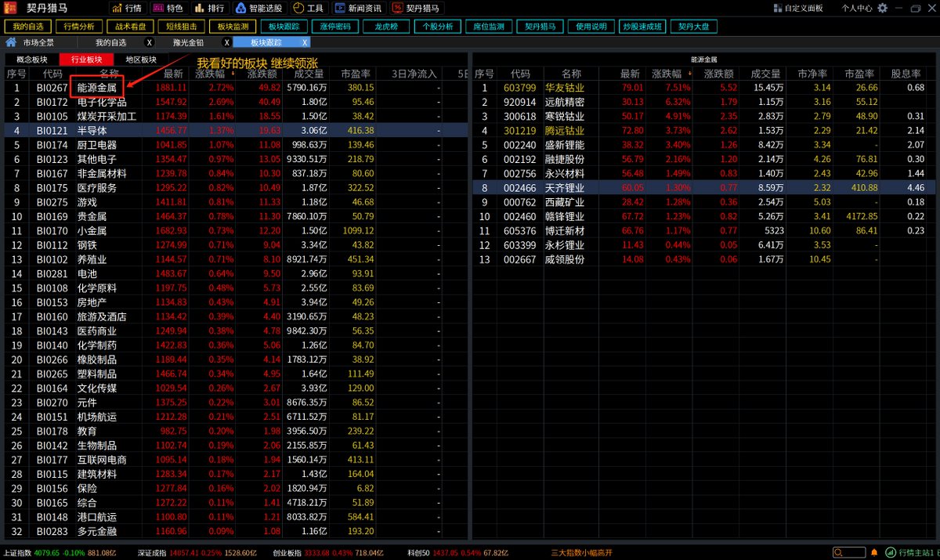940x560 pixels.
Task: Sort right table by 市净率 header
Action: click(x=812, y=74)
